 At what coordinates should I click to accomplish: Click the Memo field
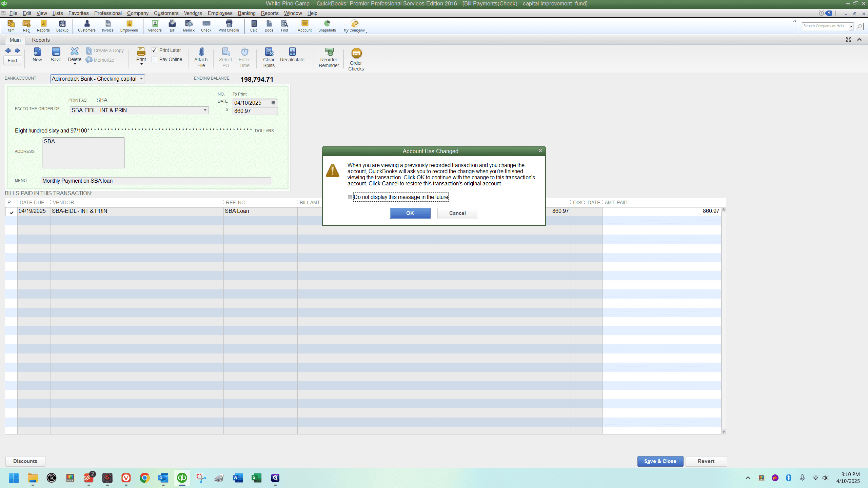(x=156, y=181)
